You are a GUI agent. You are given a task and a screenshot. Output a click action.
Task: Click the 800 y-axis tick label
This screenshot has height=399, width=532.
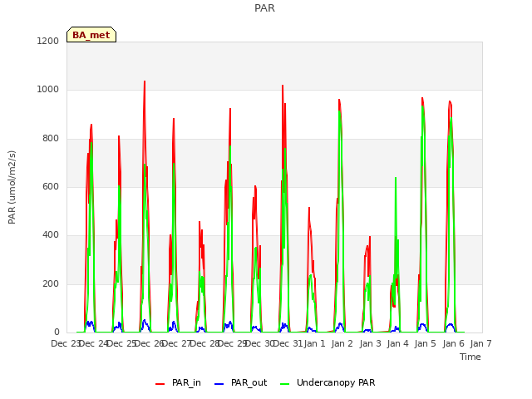[51, 138]
